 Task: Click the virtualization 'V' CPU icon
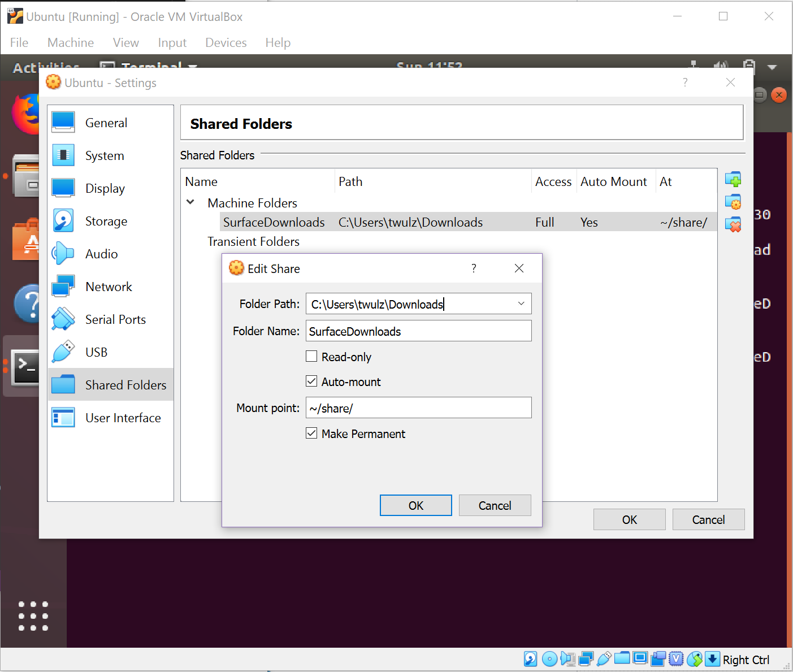(677, 659)
